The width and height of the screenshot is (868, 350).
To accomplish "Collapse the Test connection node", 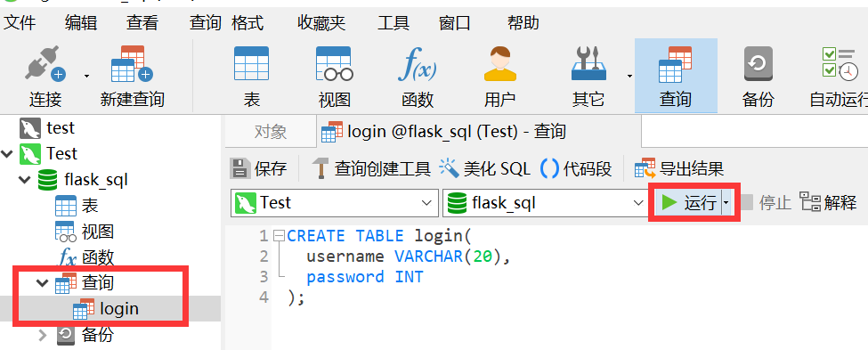I will pyautogui.click(x=7, y=153).
